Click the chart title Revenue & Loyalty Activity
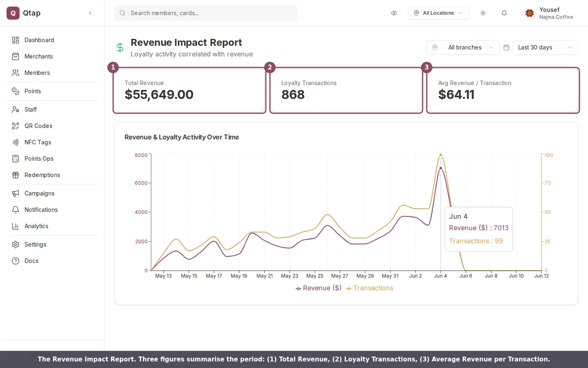Image resolution: width=588 pixels, height=368 pixels. [182, 137]
